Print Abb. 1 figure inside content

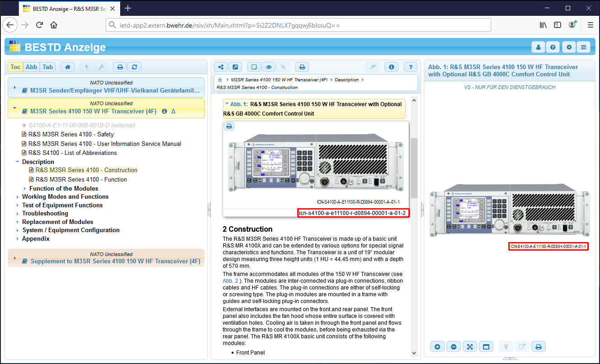click(229, 126)
